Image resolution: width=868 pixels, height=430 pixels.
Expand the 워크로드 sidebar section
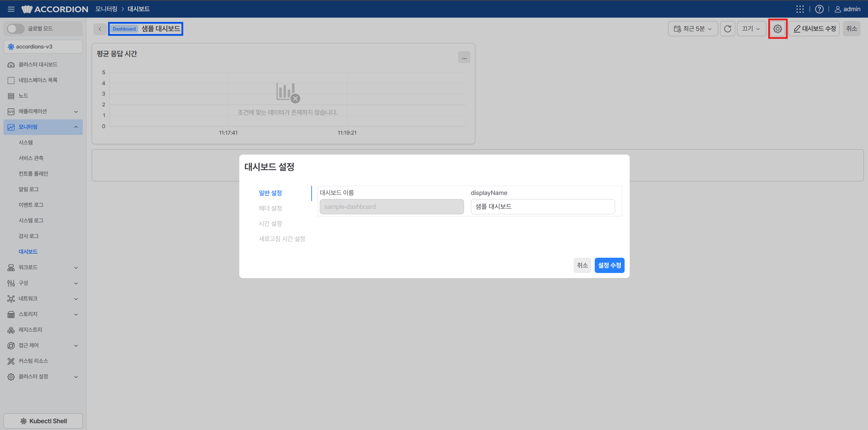pos(43,267)
